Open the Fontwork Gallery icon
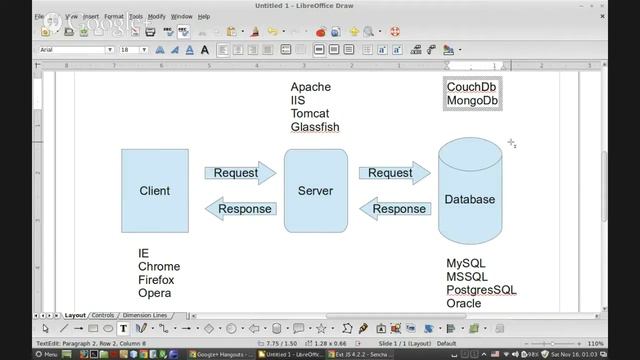Viewport: 640px width, 360px height. click(380, 329)
